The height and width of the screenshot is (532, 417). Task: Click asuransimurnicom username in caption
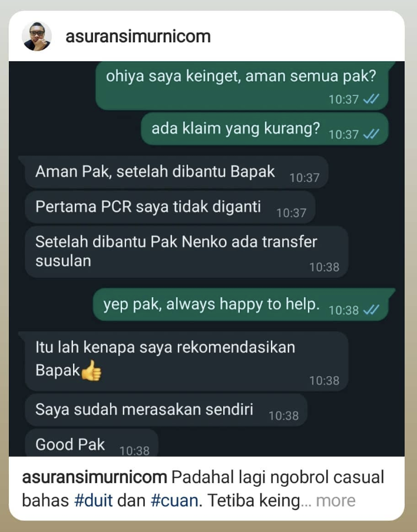coord(94,477)
